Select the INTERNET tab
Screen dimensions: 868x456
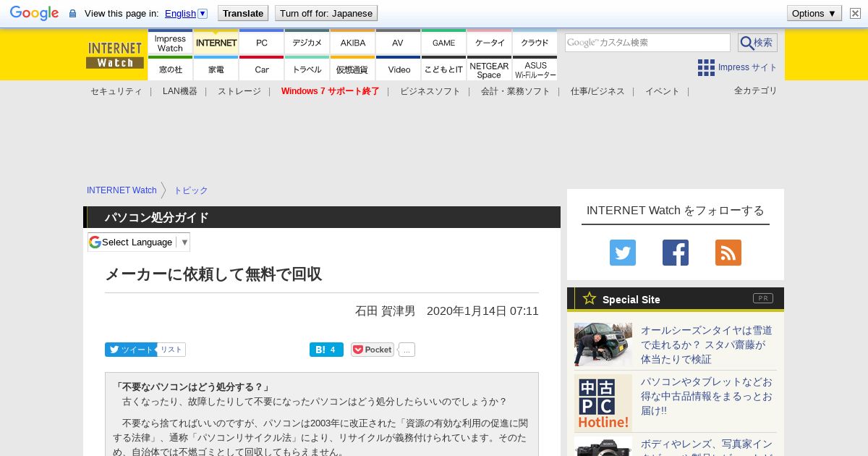(216, 43)
